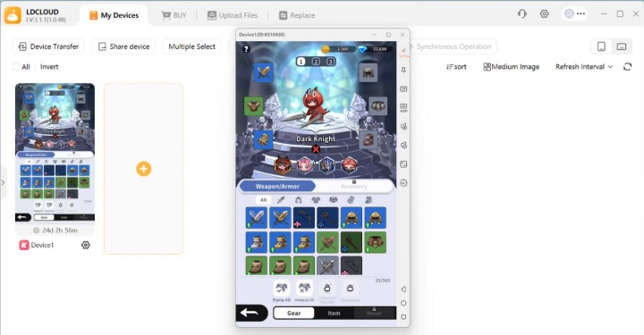Open Device1 settings gear under thumbnail
This screenshot has height=335, width=644.
[86, 245]
